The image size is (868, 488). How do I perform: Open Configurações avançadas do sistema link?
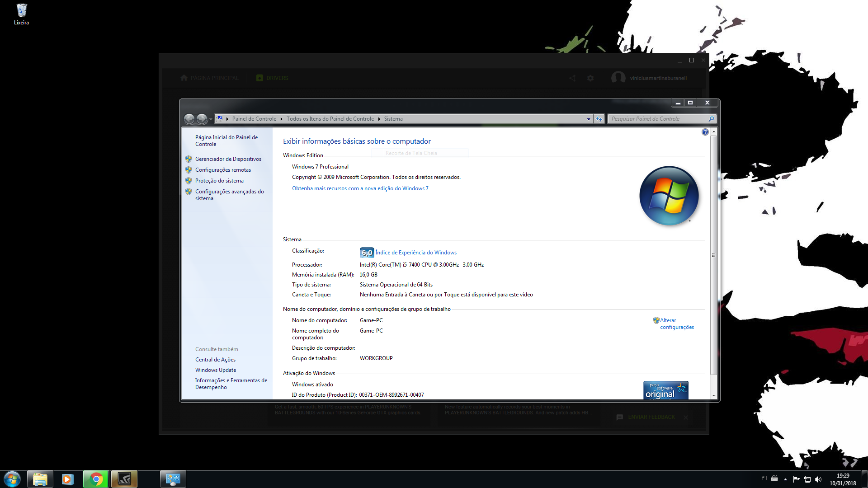pyautogui.click(x=230, y=195)
